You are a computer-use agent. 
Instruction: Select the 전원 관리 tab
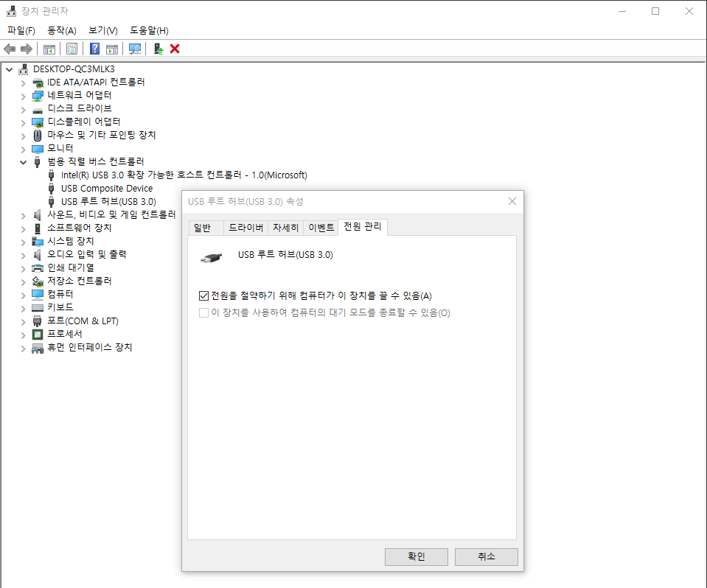(x=363, y=227)
